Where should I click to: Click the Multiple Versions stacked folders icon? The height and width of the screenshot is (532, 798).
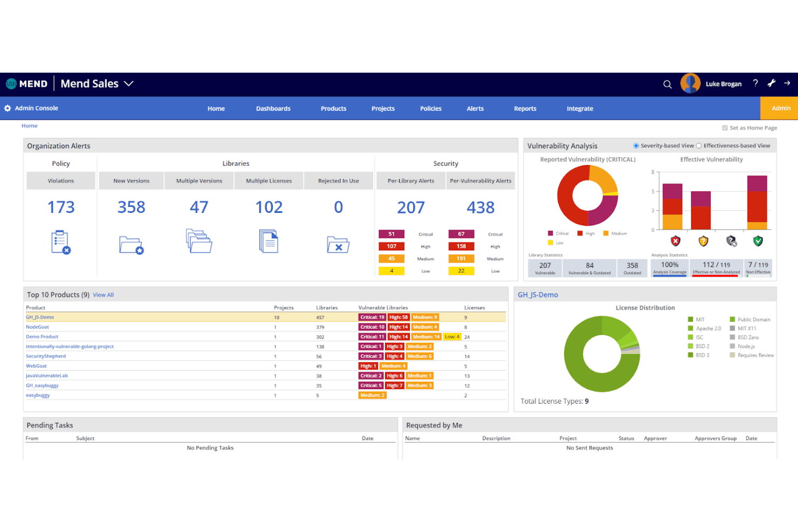pos(199,241)
